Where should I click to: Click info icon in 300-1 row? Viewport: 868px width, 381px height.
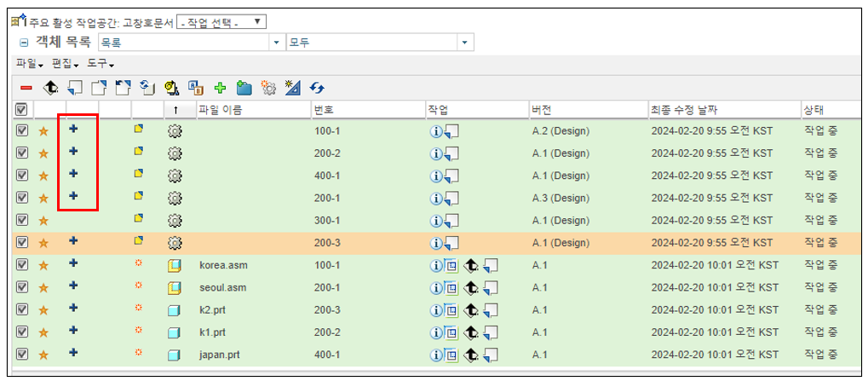(435, 221)
